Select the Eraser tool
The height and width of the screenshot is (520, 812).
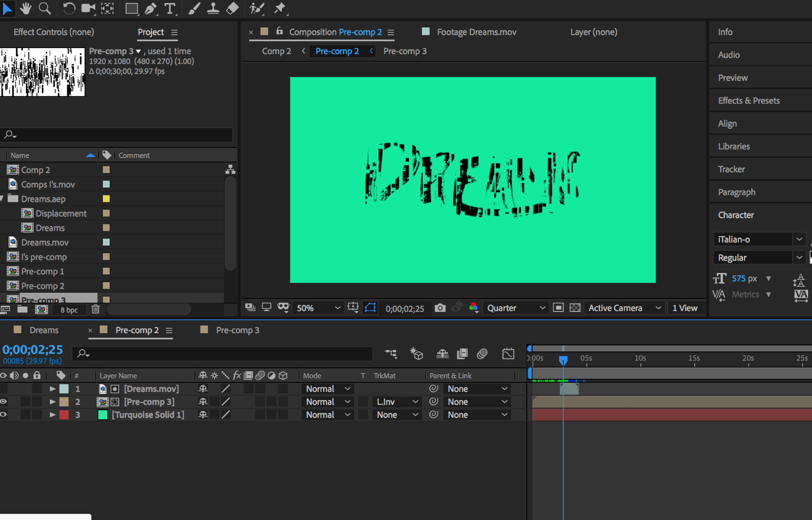pyautogui.click(x=232, y=8)
